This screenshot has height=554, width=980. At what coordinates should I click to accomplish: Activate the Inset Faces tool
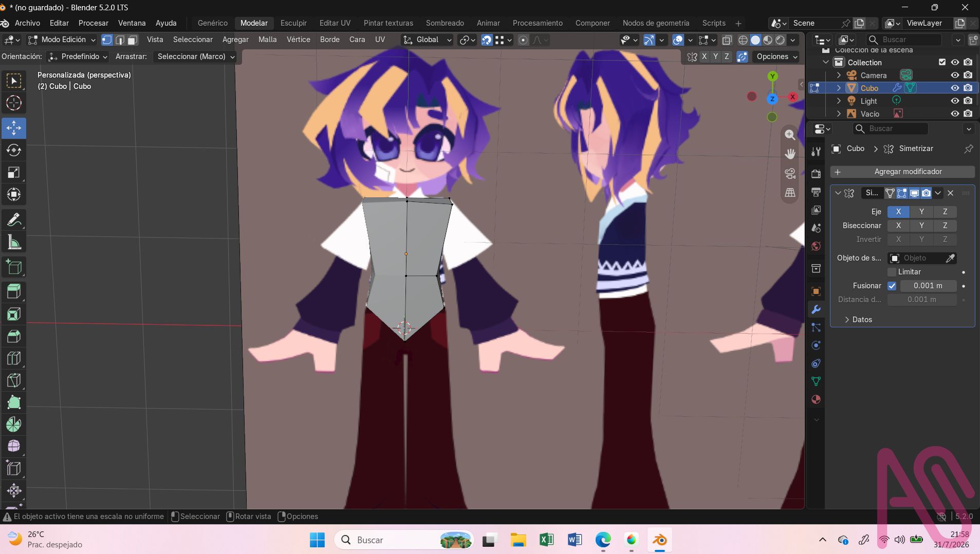[x=14, y=314]
